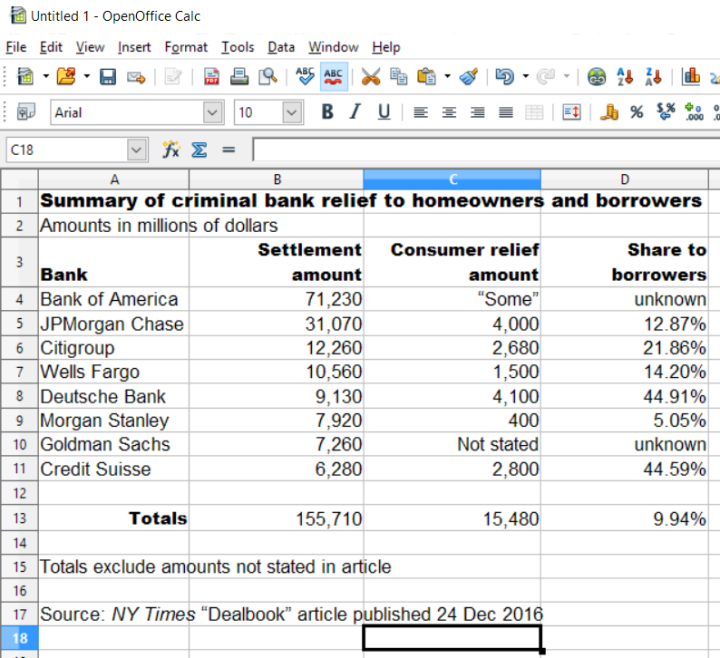Open the Paste options dropdown arrow
The image size is (720, 658).
tap(447, 76)
